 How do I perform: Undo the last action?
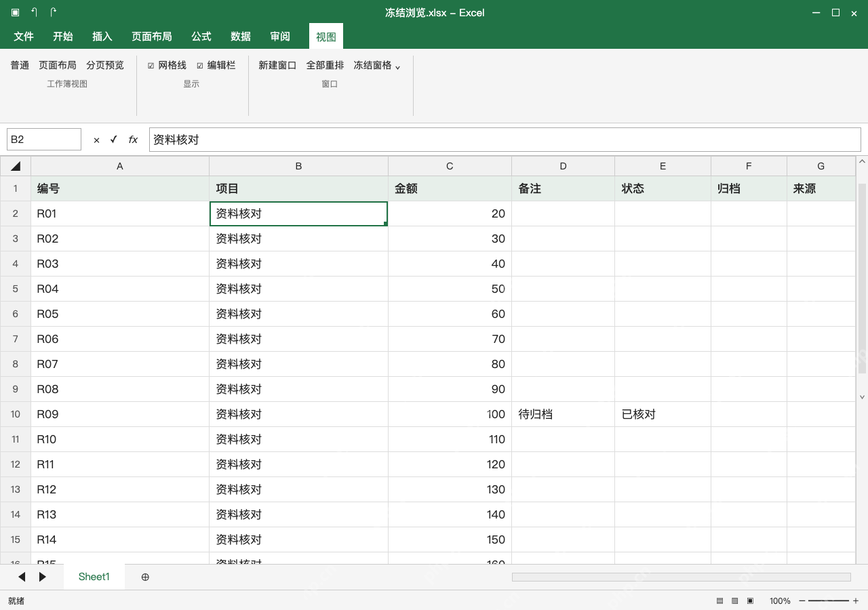click(x=35, y=12)
